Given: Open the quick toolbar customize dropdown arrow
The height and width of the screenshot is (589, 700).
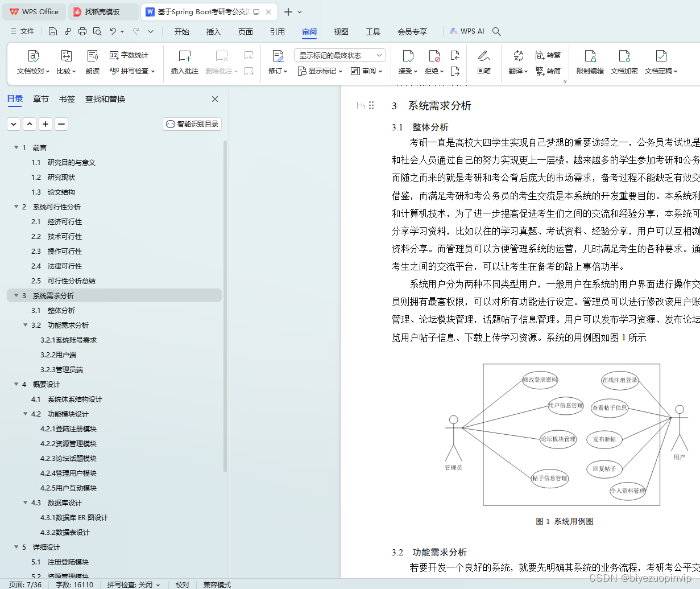Looking at the screenshot, I should click(x=151, y=31).
